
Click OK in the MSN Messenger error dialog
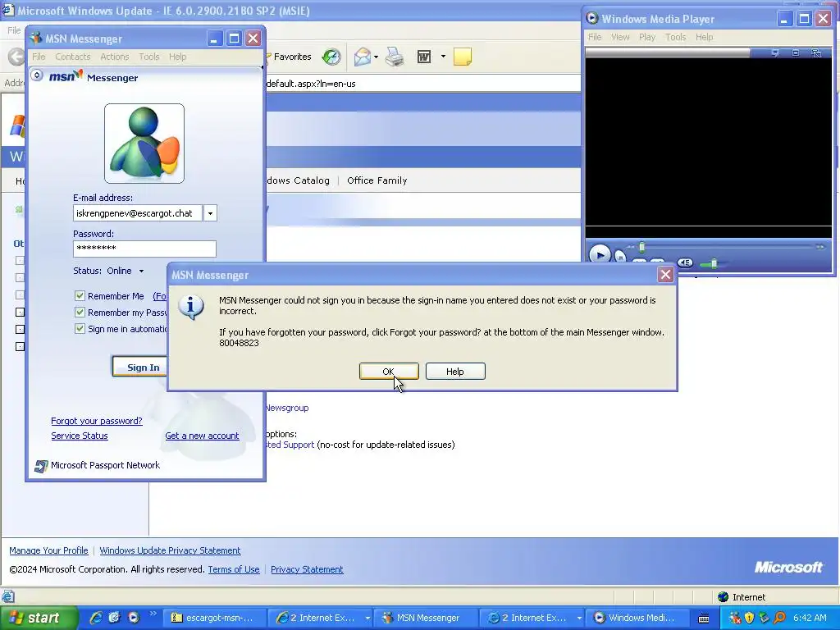click(x=389, y=372)
